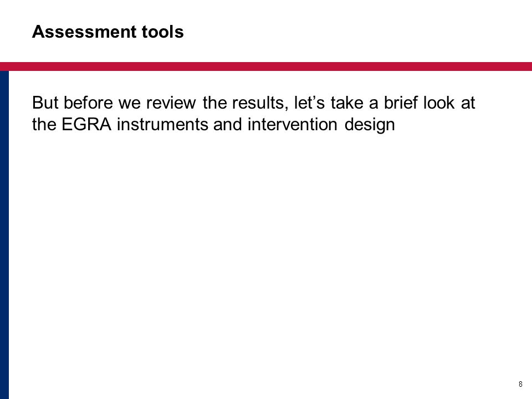Click the word 'look' in the first line
The height and width of the screenshot is (399, 532).
pos(439,103)
